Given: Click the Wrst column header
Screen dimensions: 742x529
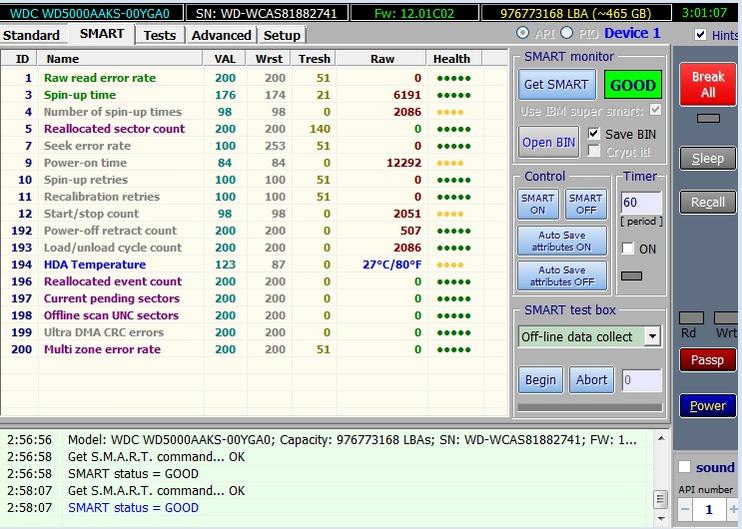Looking at the screenshot, I should (x=269, y=59).
